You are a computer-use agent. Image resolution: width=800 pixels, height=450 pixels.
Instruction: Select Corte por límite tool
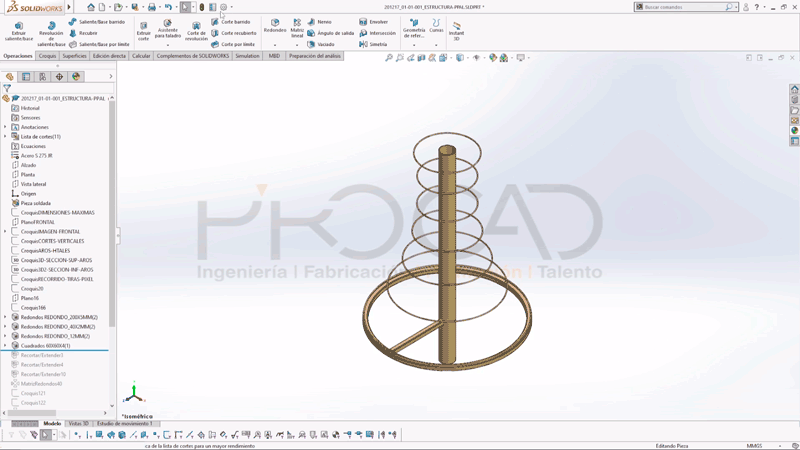[x=233, y=44]
